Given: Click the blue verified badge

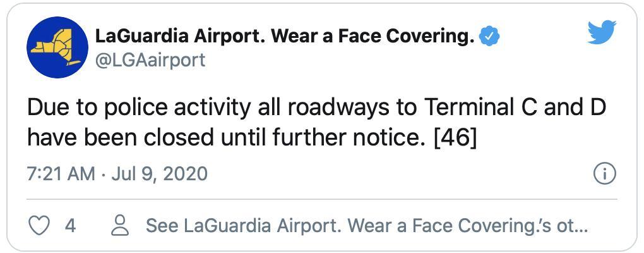Looking at the screenshot, I should pos(489,37).
